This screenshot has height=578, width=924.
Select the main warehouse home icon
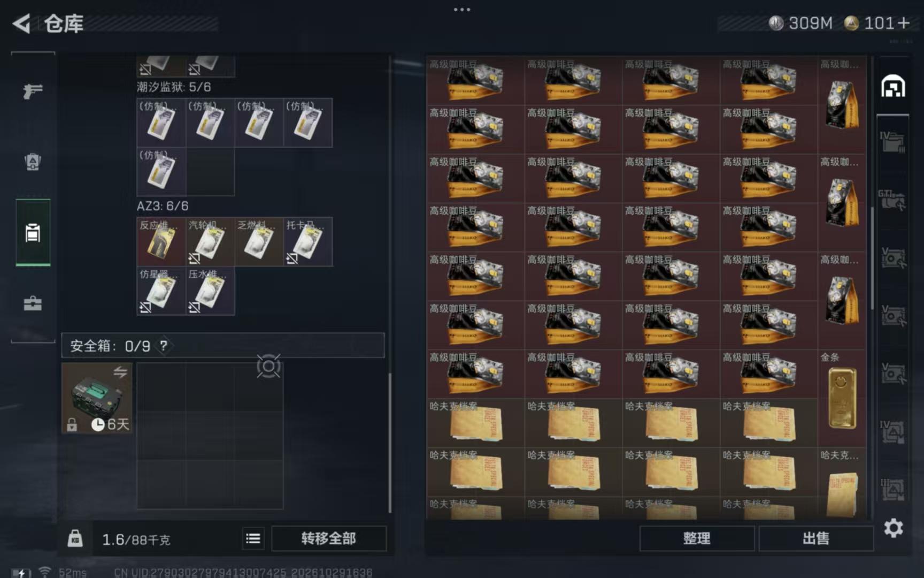coord(893,86)
